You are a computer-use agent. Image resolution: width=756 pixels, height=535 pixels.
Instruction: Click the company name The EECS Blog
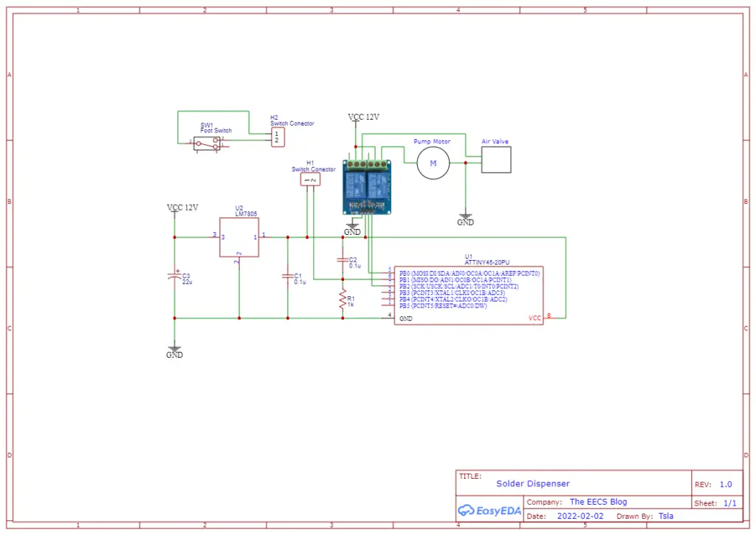pos(598,502)
